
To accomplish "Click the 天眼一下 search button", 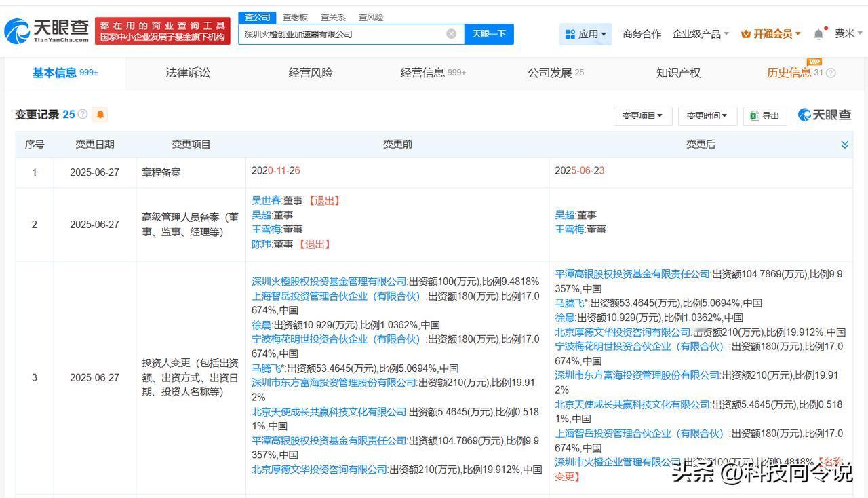I will click(x=489, y=34).
